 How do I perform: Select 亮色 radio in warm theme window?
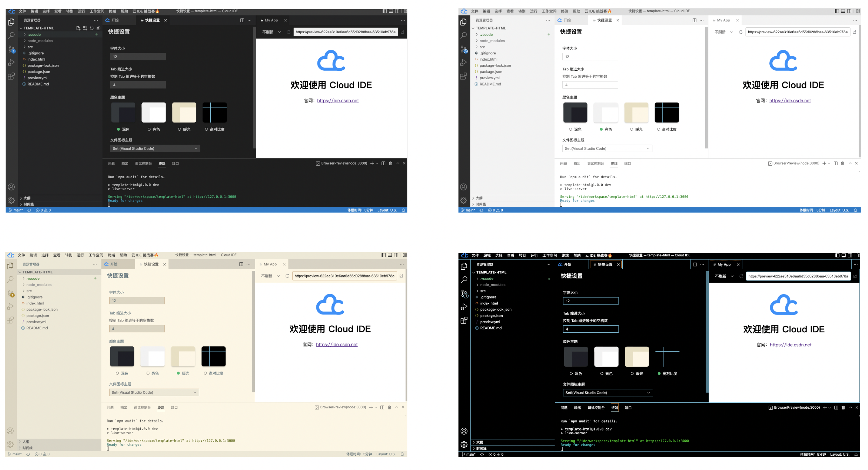[148, 373]
